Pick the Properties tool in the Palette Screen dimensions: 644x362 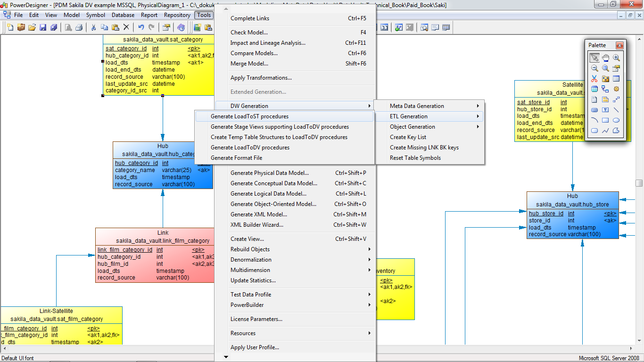pos(616,68)
